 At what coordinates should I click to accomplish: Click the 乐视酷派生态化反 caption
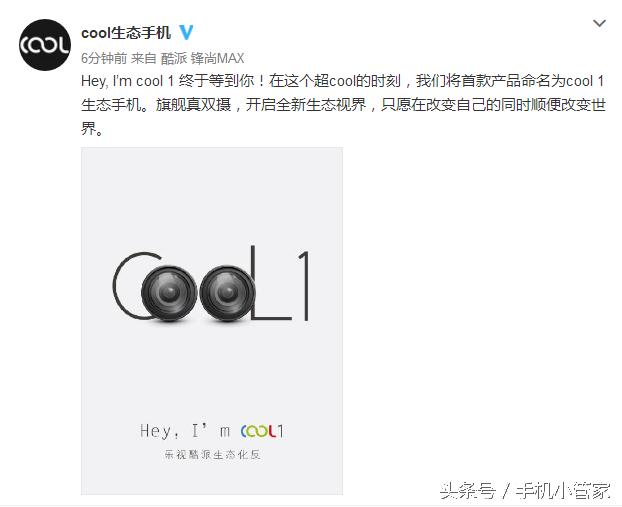(x=212, y=455)
